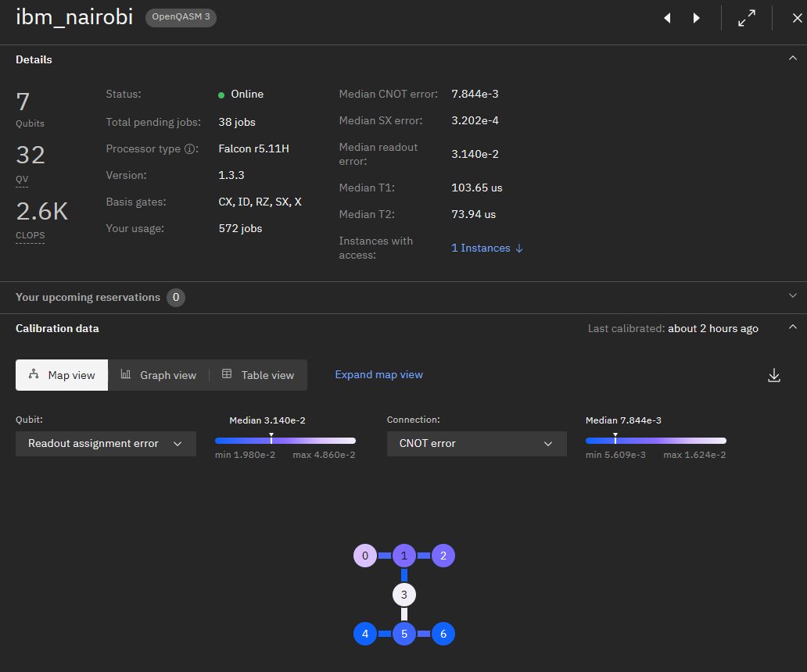Screen dimensions: 807x672
Task: Click the upcoming reservations count badge
Action: coord(176,297)
